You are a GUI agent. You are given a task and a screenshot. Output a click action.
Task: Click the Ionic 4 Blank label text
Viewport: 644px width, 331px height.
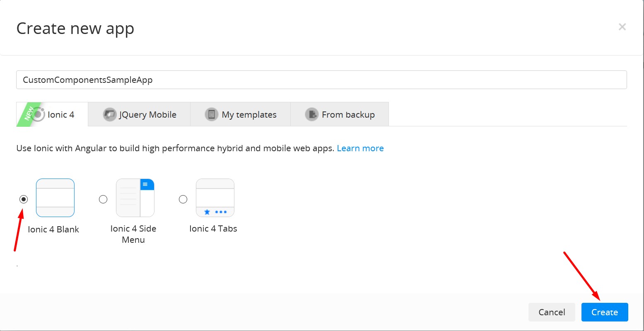(53, 230)
